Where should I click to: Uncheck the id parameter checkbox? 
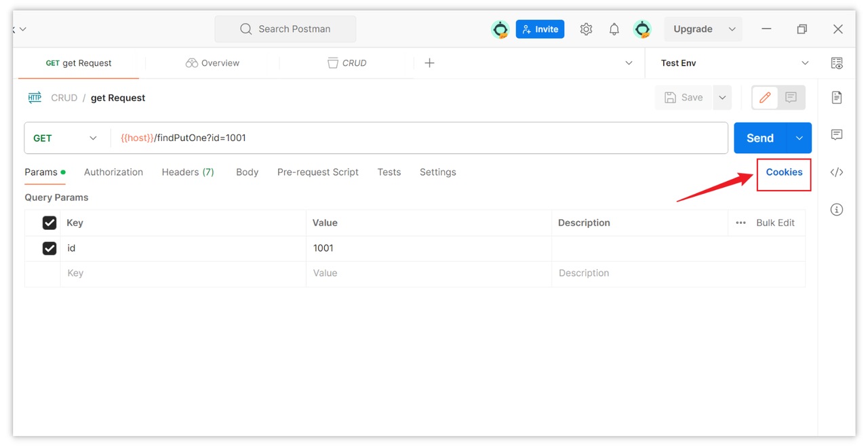point(50,248)
